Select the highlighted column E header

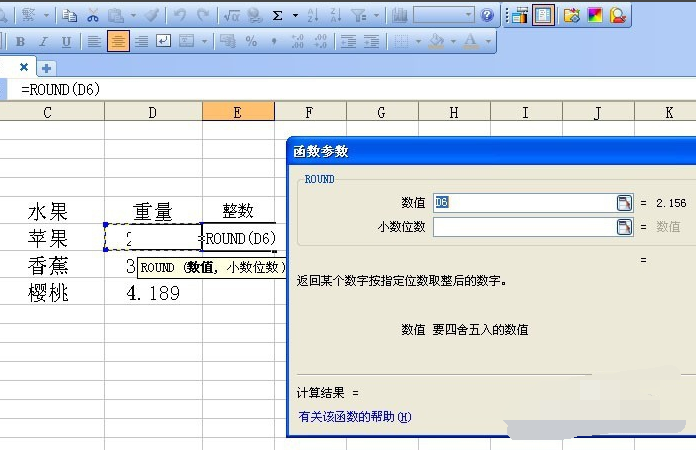point(238,111)
